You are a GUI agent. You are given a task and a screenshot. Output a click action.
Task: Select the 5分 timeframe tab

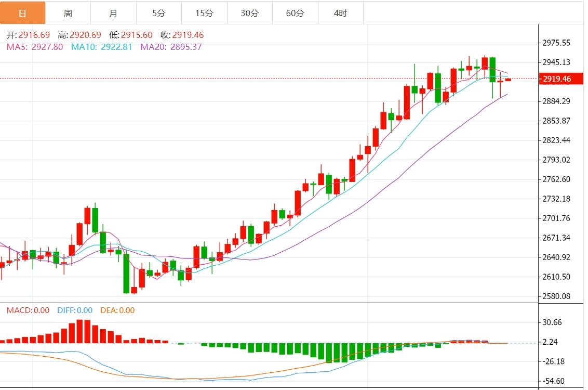[x=158, y=13]
